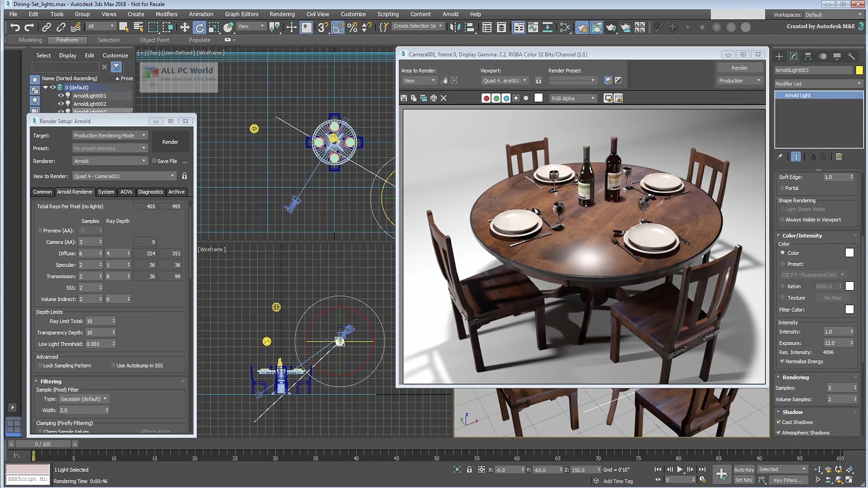Toggle visibility of ArnoldLight001 in scene outliner
This screenshot has width=868, height=488.
pyautogui.click(x=60, y=95)
